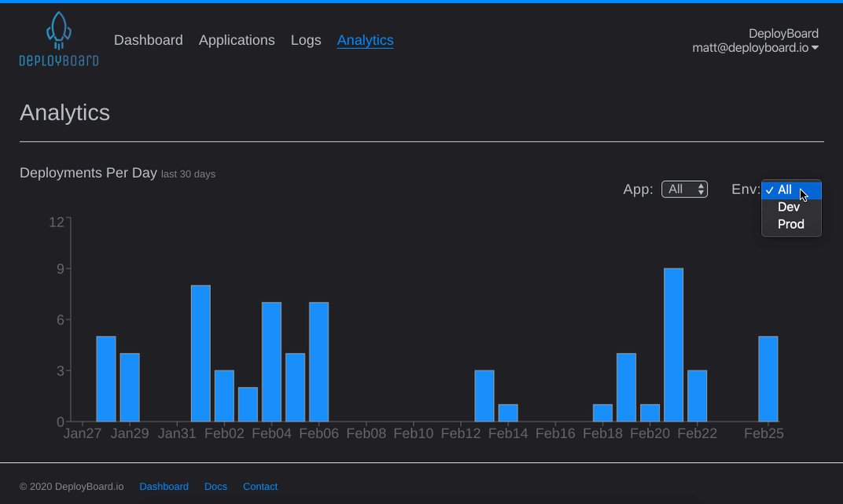Image resolution: width=843 pixels, height=504 pixels.
Task: Click the Feb25 bar in chart
Action: pyautogui.click(x=768, y=379)
